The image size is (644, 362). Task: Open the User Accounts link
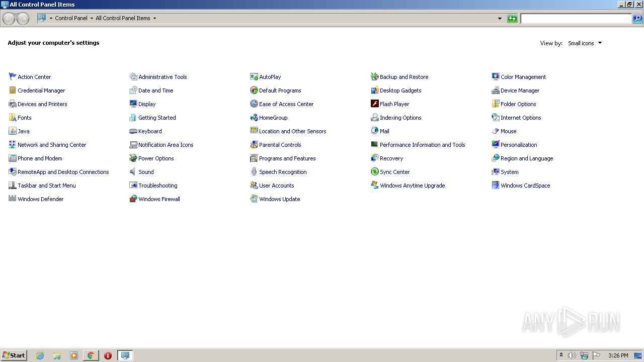point(276,186)
